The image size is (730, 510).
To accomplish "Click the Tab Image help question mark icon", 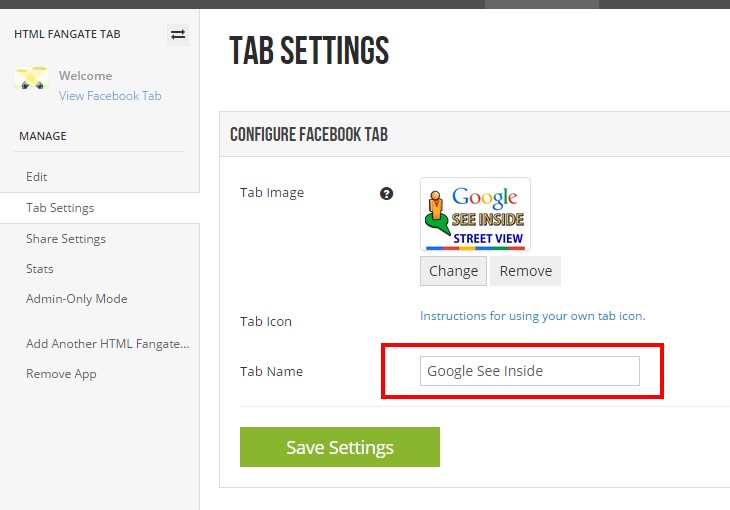I will pyautogui.click(x=386, y=193).
